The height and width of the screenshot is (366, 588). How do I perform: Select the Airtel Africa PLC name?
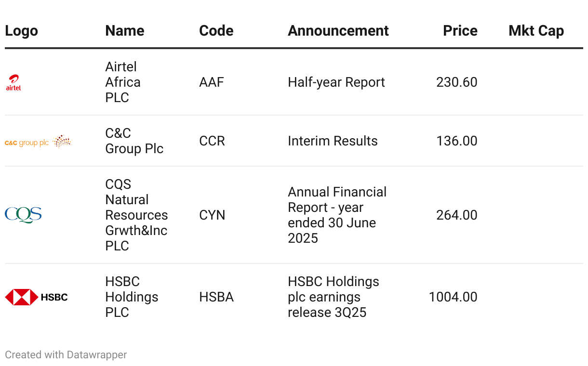point(123,82)
